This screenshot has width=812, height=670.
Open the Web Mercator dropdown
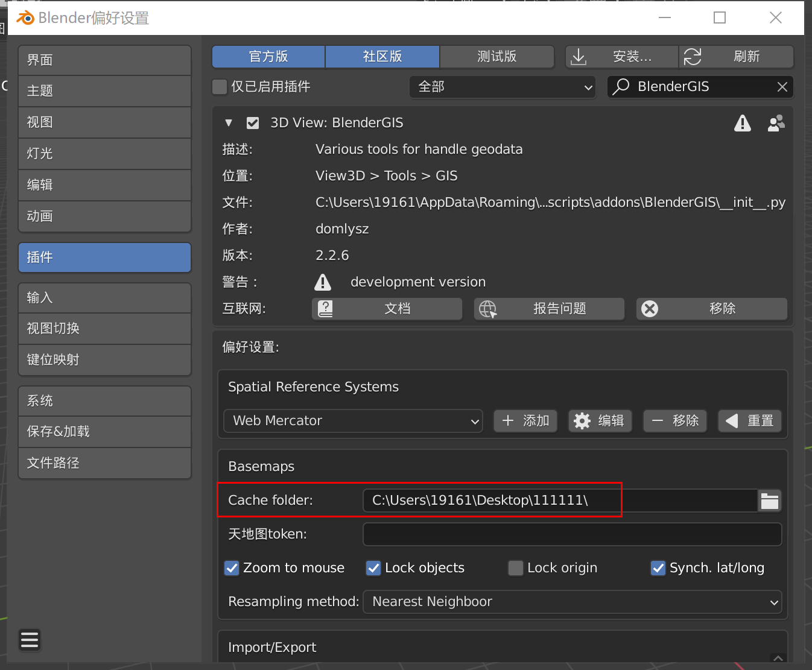(x=353, y=421)
